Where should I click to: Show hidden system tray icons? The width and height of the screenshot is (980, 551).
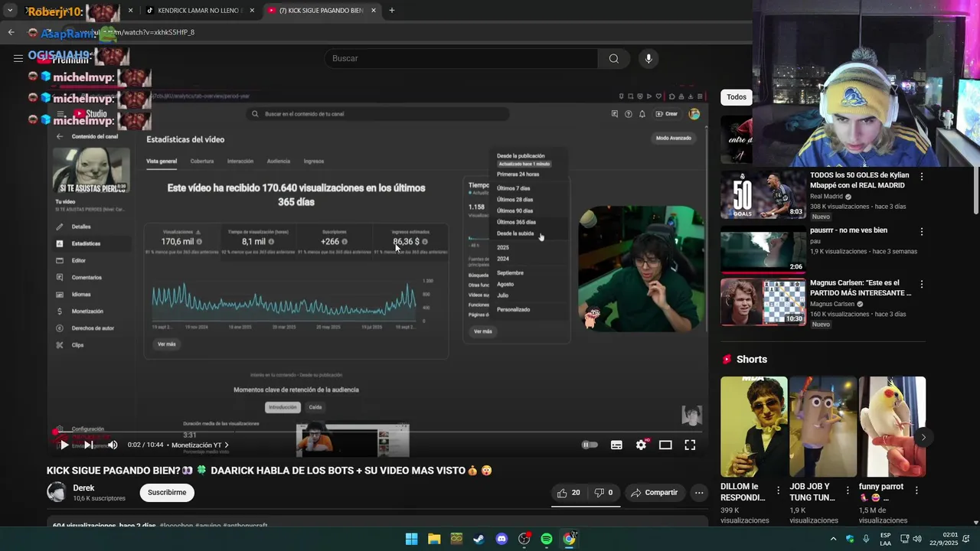[834, 539]
